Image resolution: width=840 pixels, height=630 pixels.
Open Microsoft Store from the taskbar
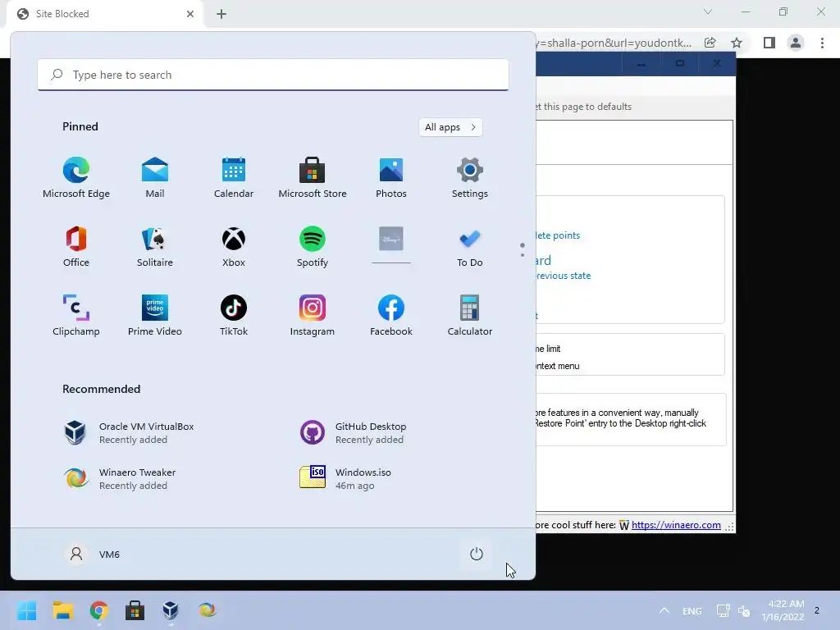pyautogui.click(x=135, y=610)
